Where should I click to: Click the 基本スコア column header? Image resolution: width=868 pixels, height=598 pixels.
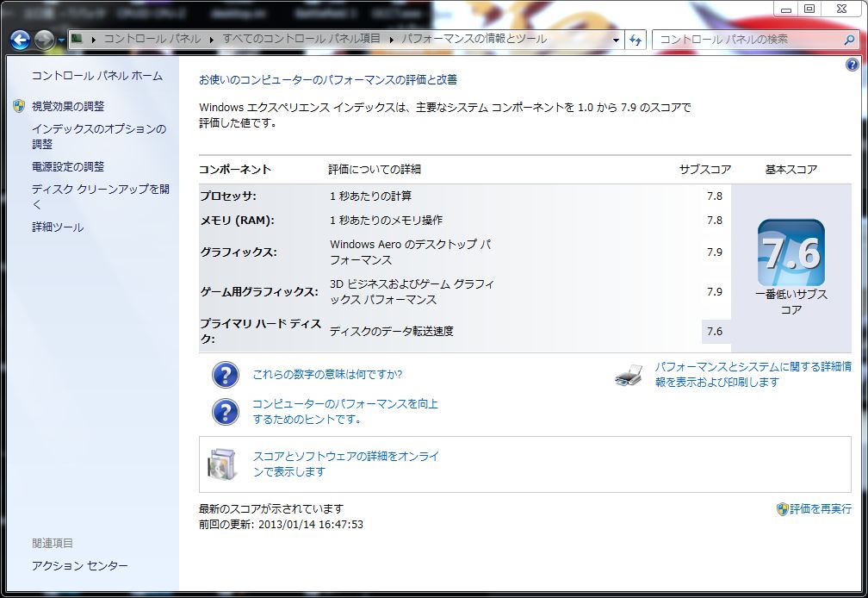[791, 170]
